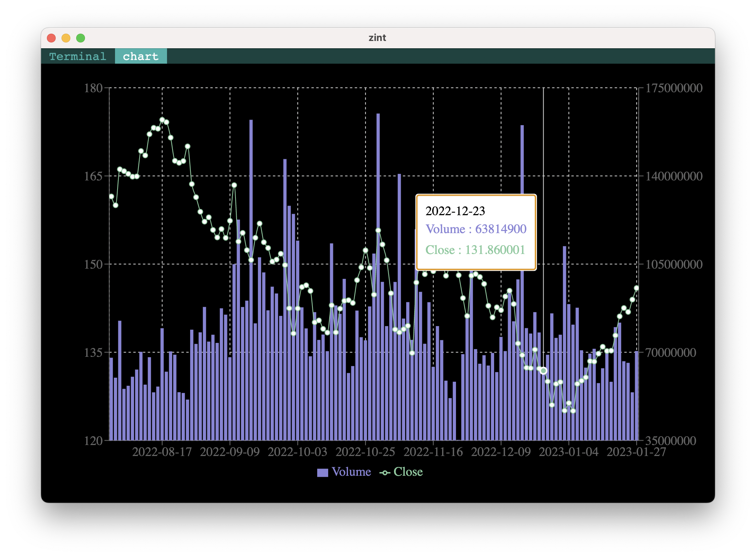
Task: Click the 120 left axis label
Action: click(93, 441)
